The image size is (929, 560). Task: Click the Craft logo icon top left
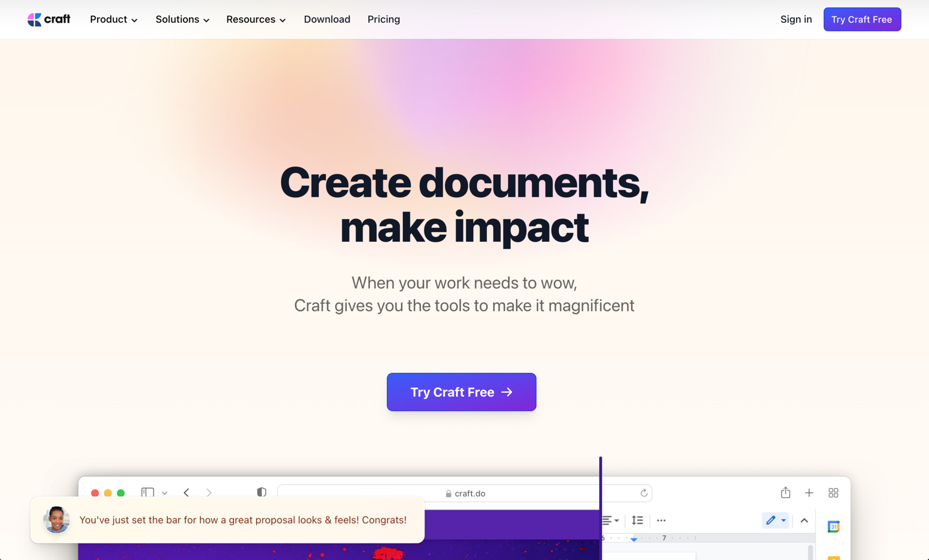pyautogui.click(x=34, y=18)
